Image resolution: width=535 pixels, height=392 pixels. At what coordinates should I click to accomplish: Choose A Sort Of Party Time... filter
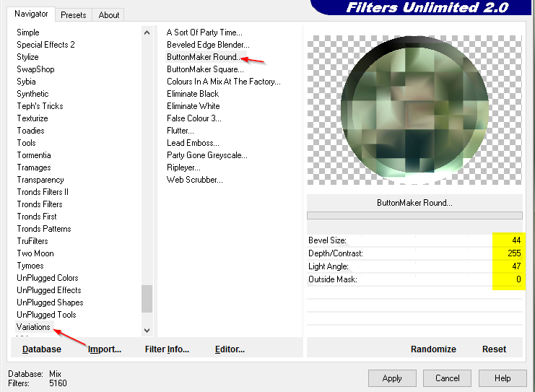tap(204, 32)
